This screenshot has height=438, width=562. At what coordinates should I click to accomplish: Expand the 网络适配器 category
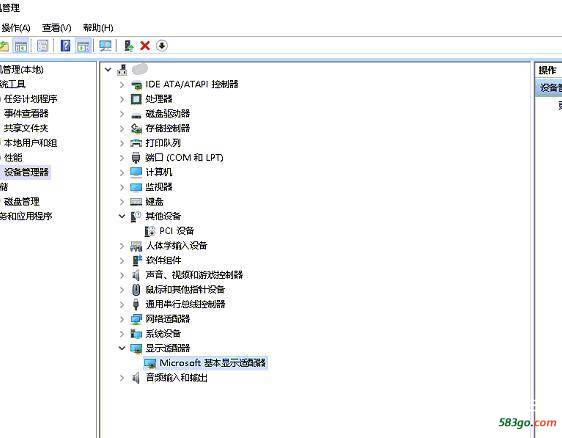click(122, 319)
